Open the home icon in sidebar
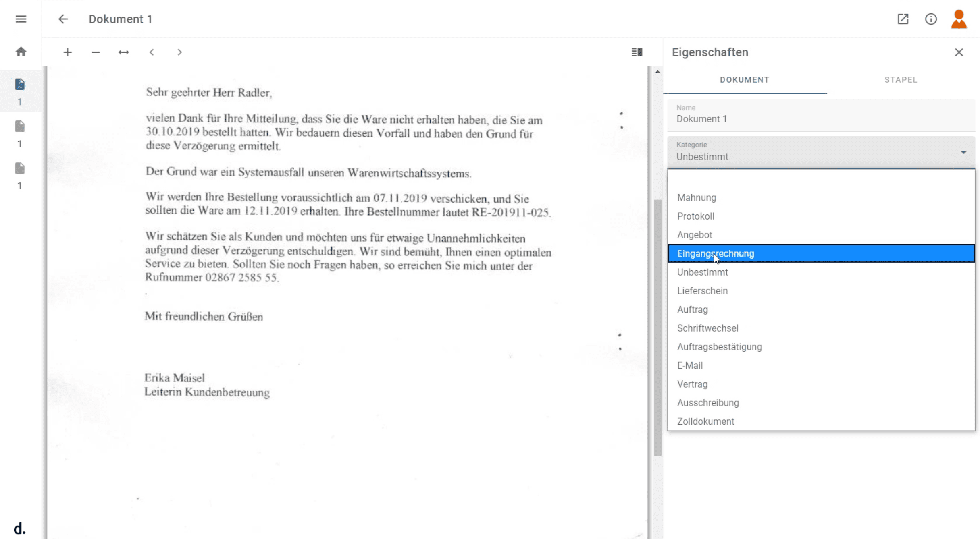Image resolution: width=980 pixels, height=539 pixels. 21,52
